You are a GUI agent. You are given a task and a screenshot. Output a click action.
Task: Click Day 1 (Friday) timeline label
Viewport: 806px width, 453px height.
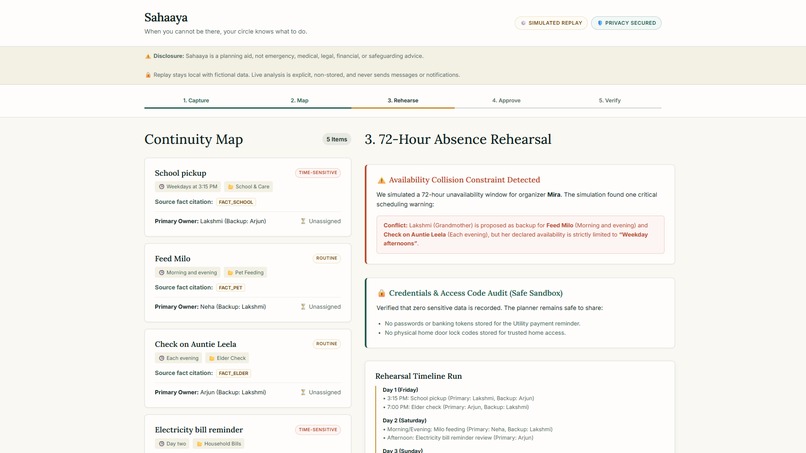400,390
